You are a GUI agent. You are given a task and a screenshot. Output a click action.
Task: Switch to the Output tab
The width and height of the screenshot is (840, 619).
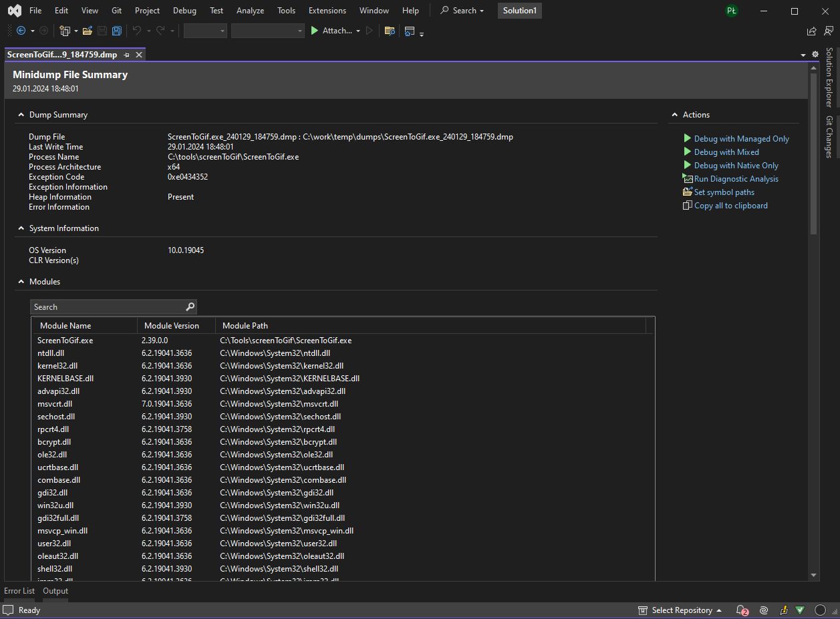pos(55,591)
